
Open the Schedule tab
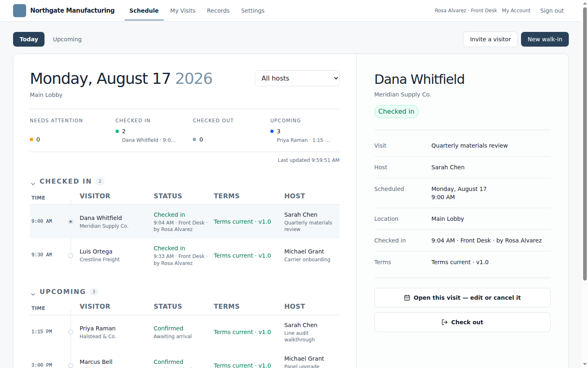[x=144, y=11]
